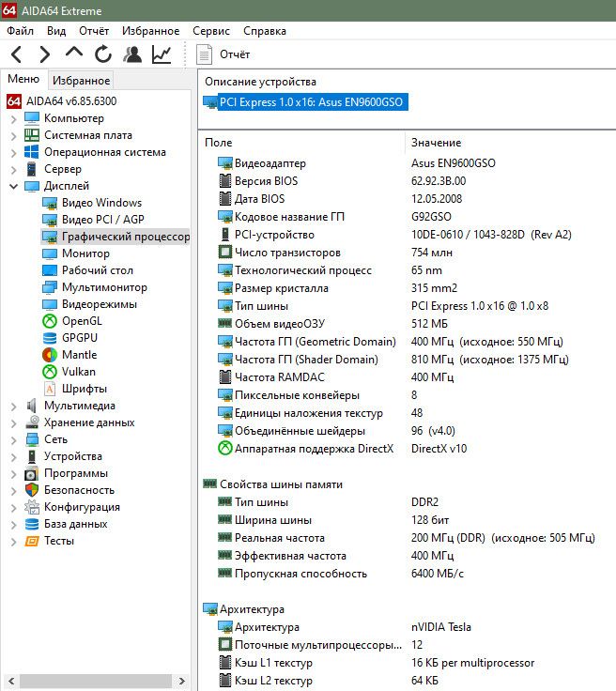Open the Вид menu
This screenshot has height=691, width=616.
(x=56, y=31)
